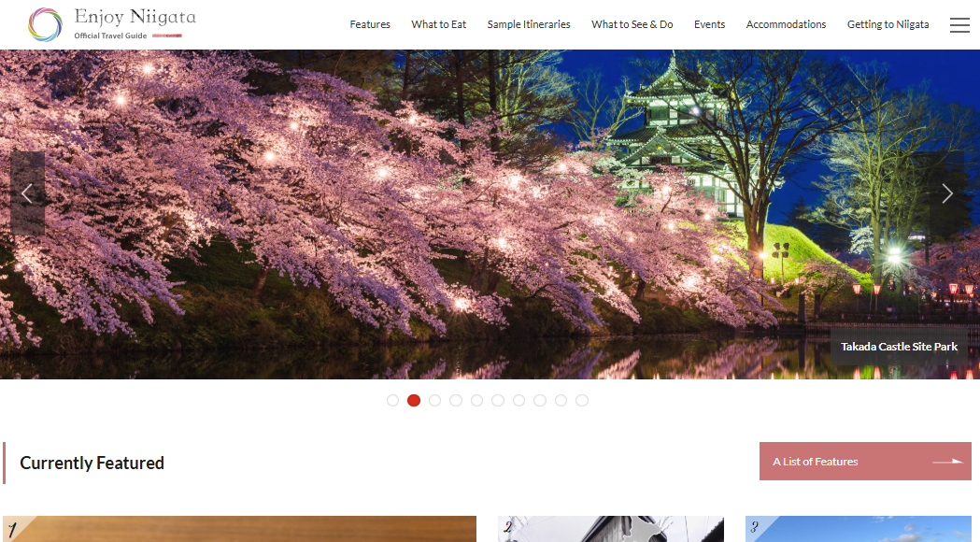
Task: Open What to See & Do
Action: pyautogui.click(x=632, y=24)
